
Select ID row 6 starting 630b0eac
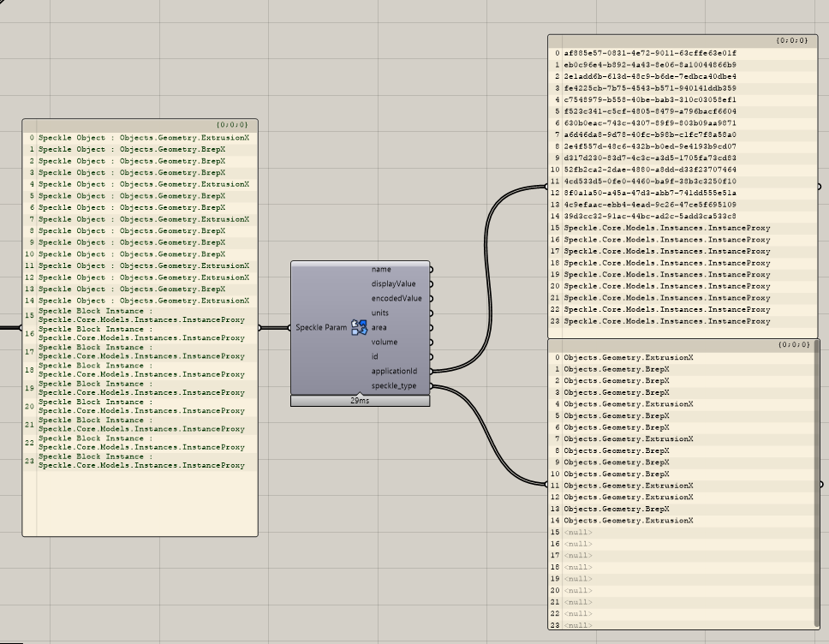pyautogui.click(x=650, y=122)
